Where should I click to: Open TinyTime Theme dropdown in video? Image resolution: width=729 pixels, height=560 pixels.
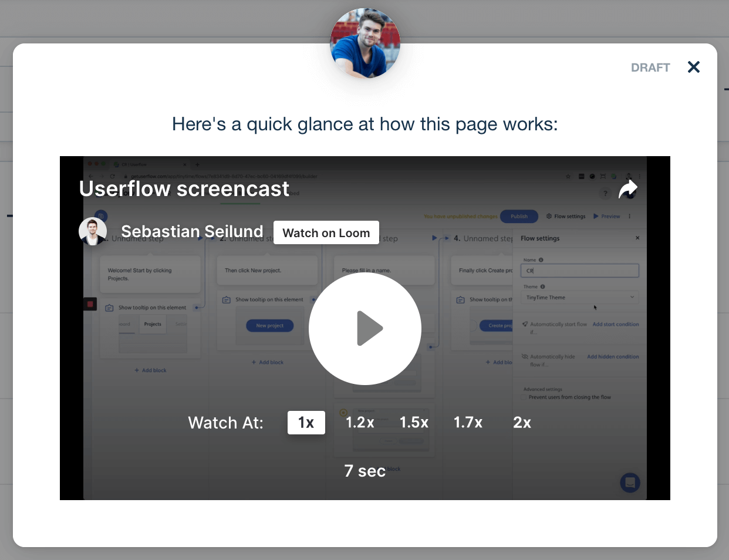579,298
